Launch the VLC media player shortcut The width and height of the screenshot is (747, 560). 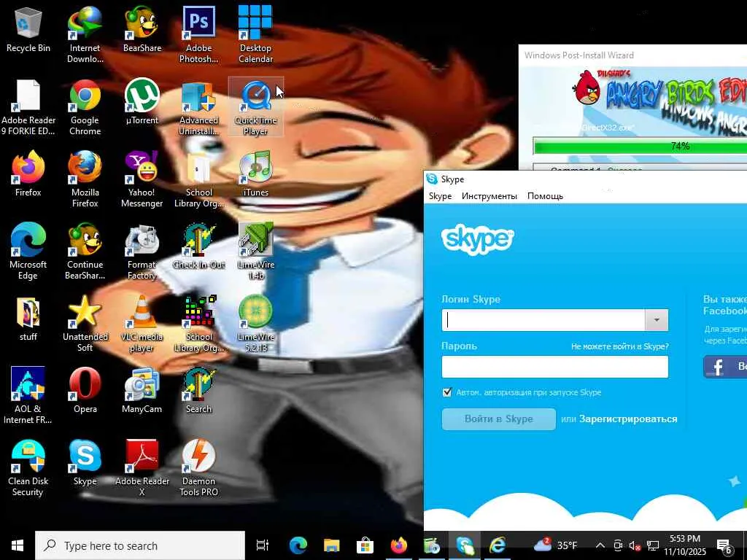point(142,323)
